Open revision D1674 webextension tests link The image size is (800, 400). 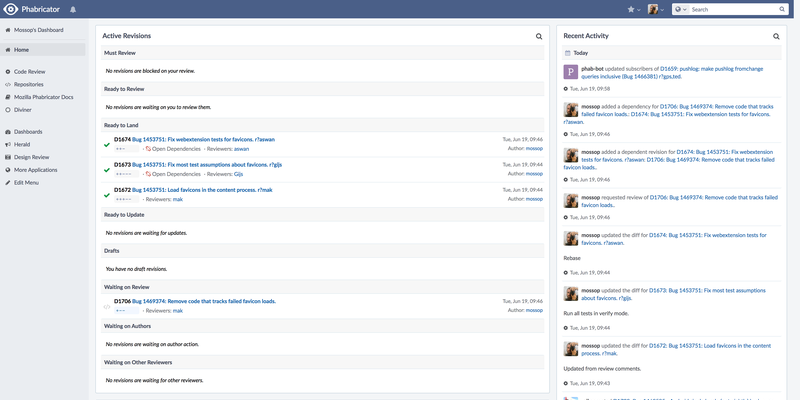pyautogui.click(x=203, y=139)
